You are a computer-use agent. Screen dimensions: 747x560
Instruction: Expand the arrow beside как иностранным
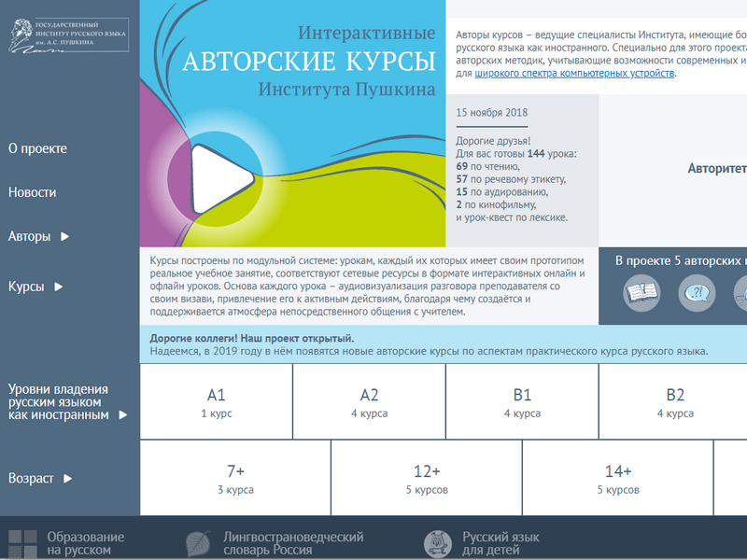tap(122, 414)
